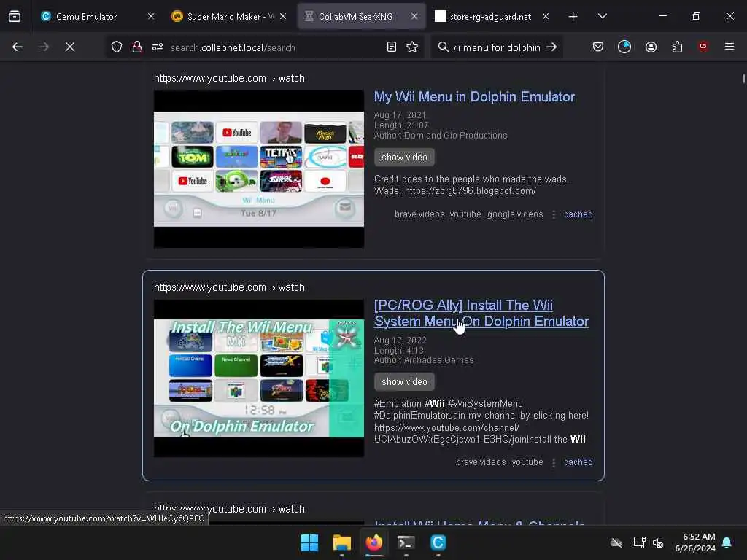Click the My Wii Menu video thumbnail

[259, 169]
